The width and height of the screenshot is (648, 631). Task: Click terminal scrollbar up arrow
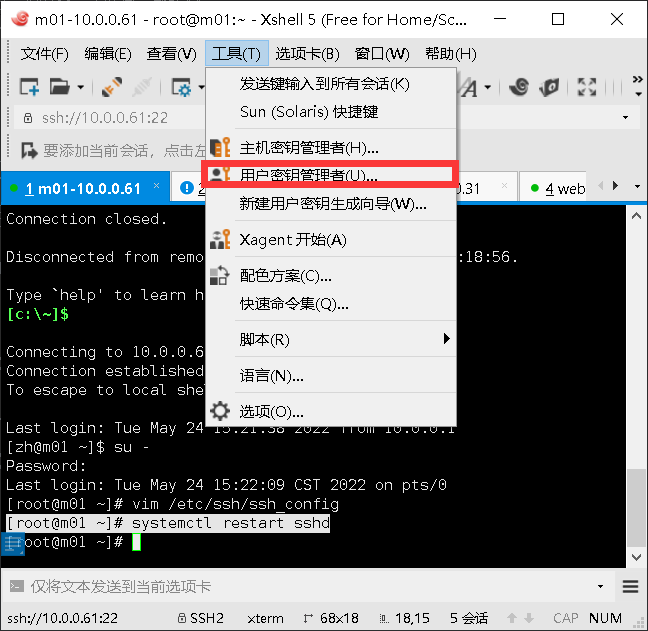click(636, 216)
